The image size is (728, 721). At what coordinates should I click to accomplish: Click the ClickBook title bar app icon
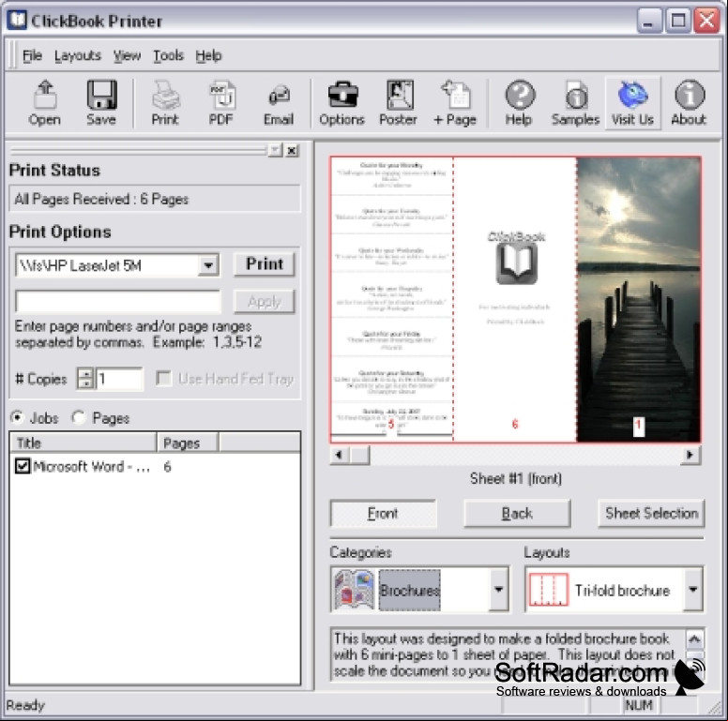(17, 21)
